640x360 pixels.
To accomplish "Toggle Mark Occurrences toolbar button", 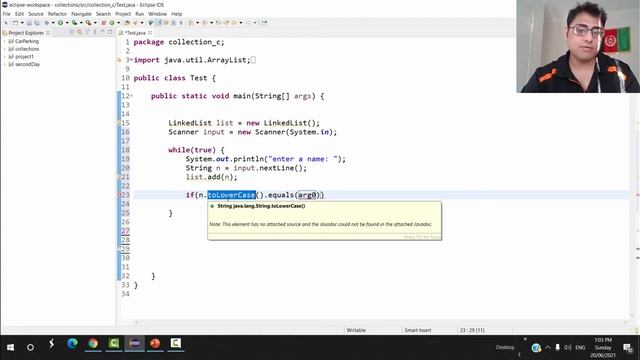I will pyautogui.click(x=150, y=23).
